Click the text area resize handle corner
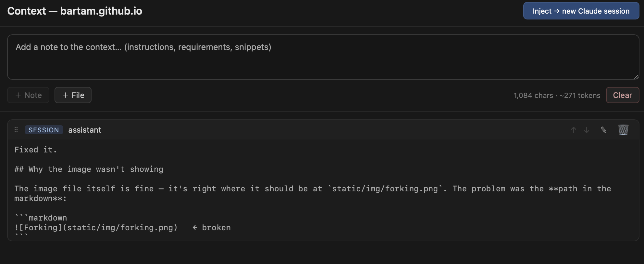Viewport: 644px width, 264px height. click(636, 77)
